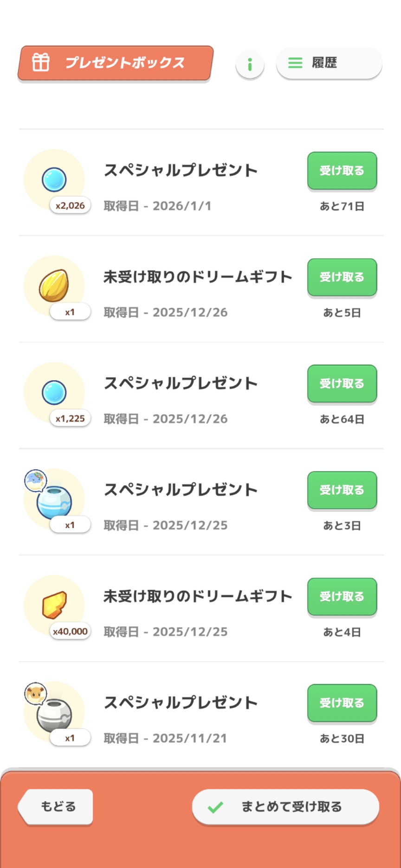The width and height of the screenshot is (401, 868).
Task: Tap the green info icon
Action: pyautogui.click(x=250, y=64)
